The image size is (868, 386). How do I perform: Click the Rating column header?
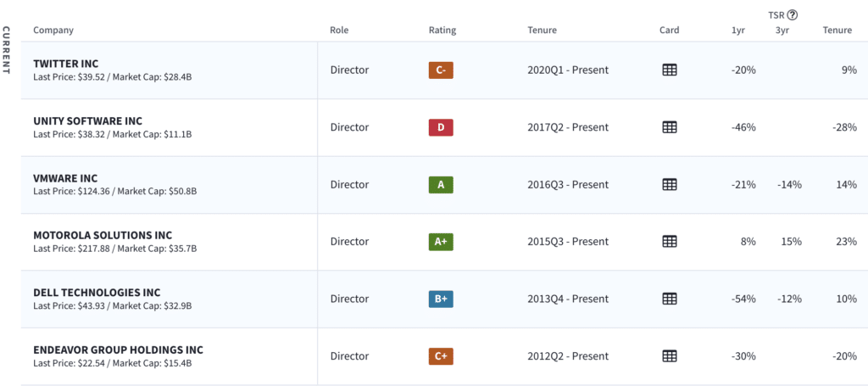tap(442, 30)
